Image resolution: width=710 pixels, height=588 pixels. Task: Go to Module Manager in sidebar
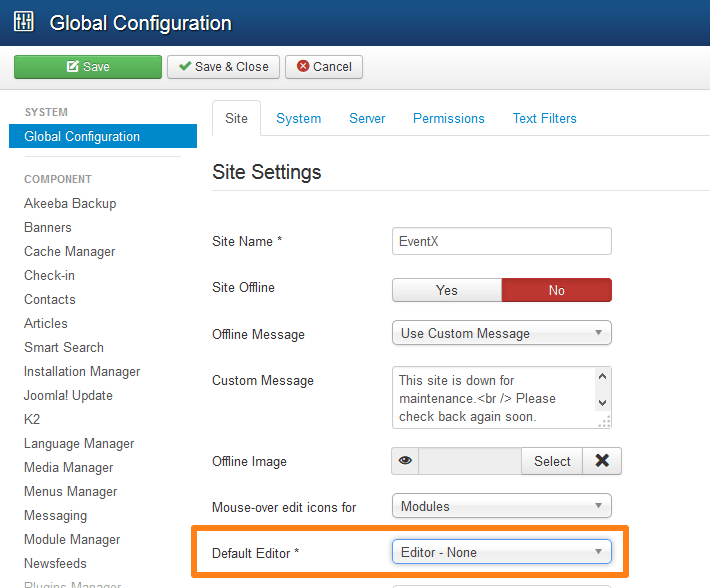[x=72, y=539]
